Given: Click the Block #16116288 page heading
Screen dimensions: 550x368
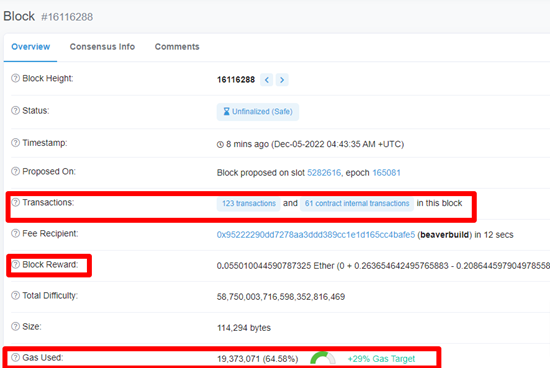Looking at the screenshot, I should tap(48, 16).
